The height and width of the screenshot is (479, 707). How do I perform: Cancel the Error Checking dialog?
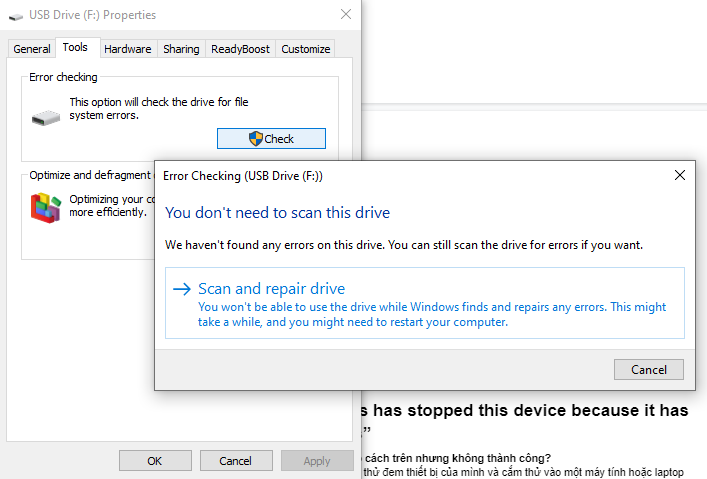(648, 370)
